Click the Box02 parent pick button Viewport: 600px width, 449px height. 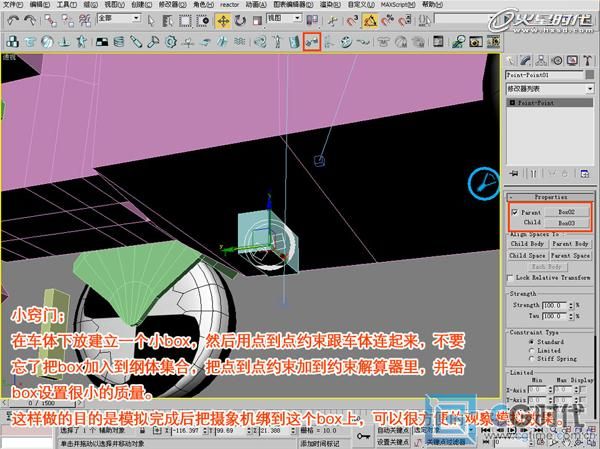click(x=567, y=212)
